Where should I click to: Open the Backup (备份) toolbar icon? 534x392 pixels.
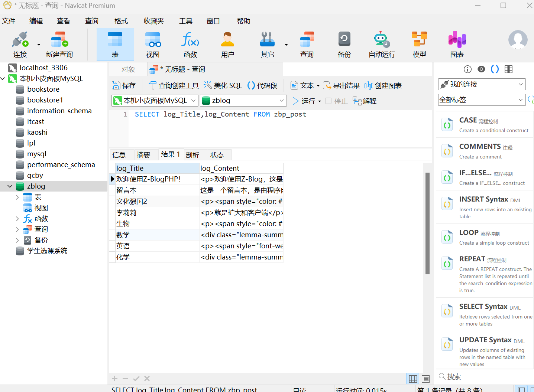tap(344, 45)
